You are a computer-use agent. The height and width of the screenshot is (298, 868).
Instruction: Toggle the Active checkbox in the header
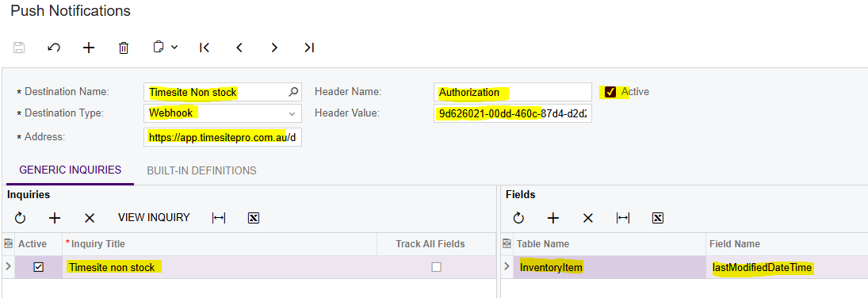pyautogui.click(x=610, y=92)
